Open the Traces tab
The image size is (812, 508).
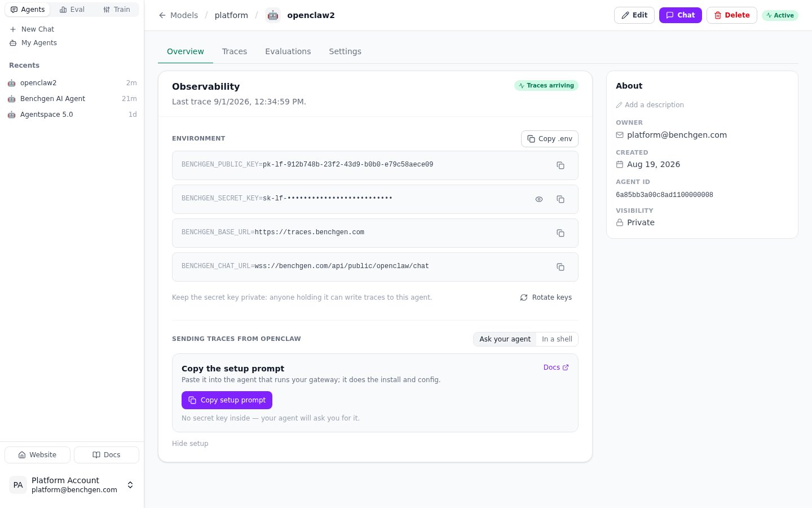235,51
